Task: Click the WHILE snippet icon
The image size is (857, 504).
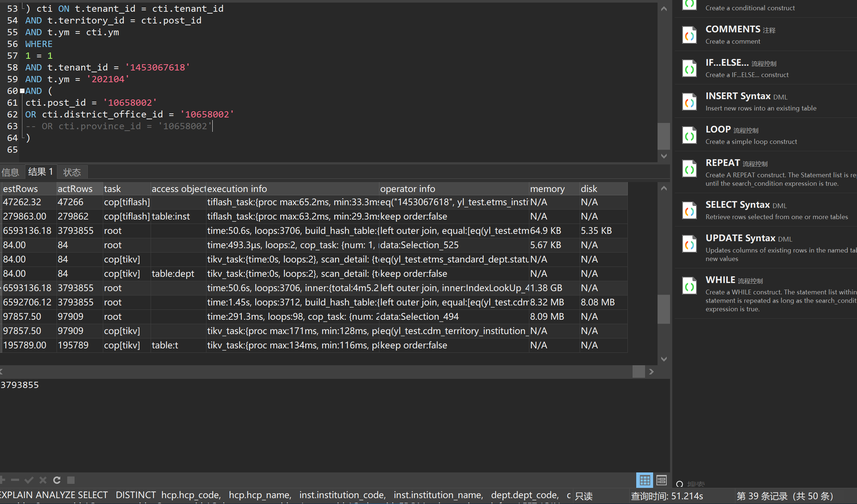Action: tap(689, 286)
